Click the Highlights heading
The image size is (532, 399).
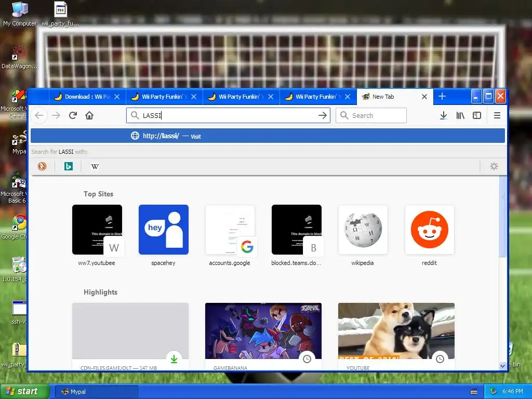tap(100, 292)
